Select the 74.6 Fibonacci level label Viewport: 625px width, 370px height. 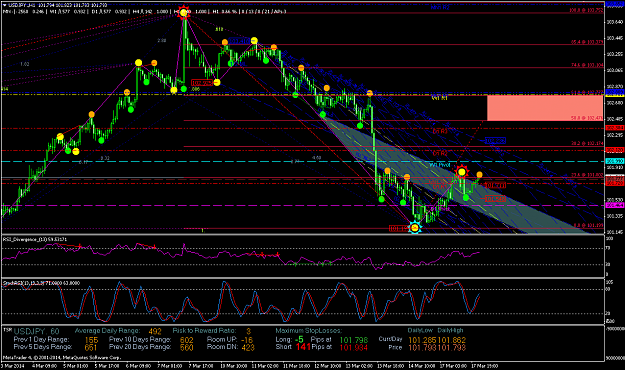point(587,65)
